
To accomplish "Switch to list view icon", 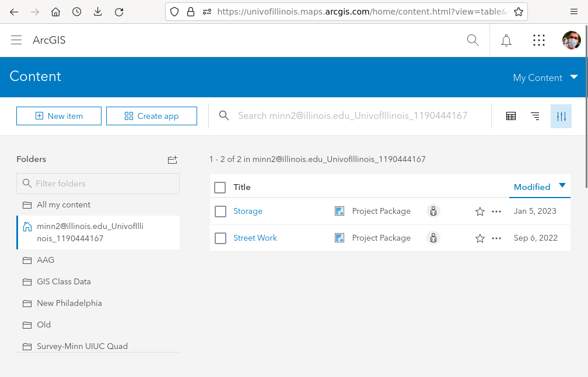I will pos(535,116).
